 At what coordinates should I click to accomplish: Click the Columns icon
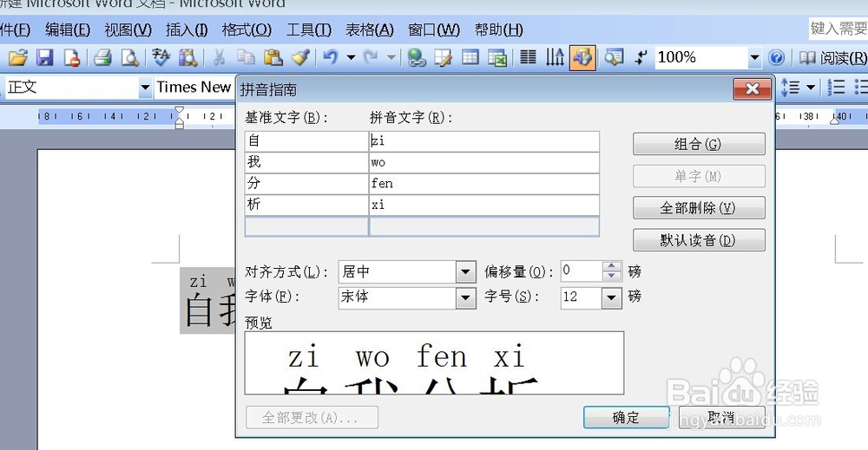(528, 57)
